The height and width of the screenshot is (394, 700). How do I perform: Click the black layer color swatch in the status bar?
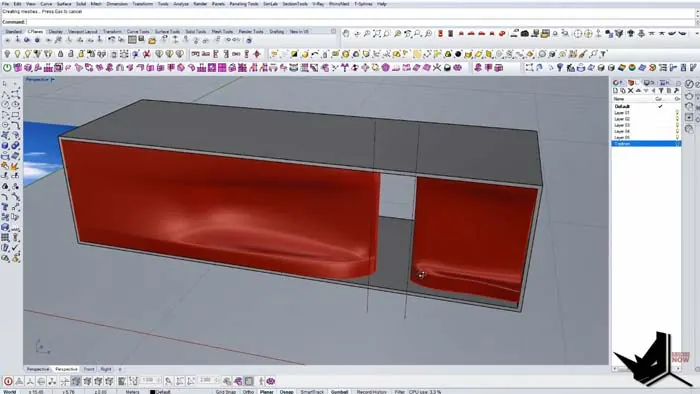[x=152, y=392]
